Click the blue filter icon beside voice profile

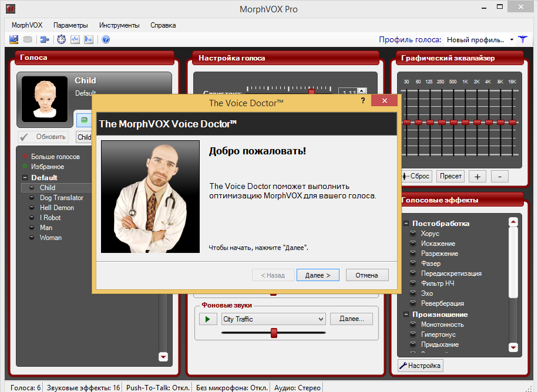click(x=523, y=39)
